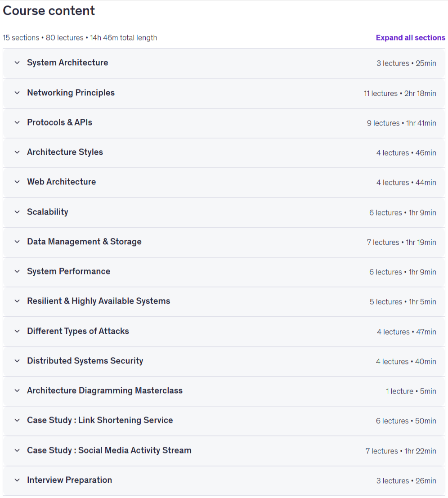Open chevron for Distributed Systems Security
The width and height of the screenshot is (448, 498).
(17, 361)
